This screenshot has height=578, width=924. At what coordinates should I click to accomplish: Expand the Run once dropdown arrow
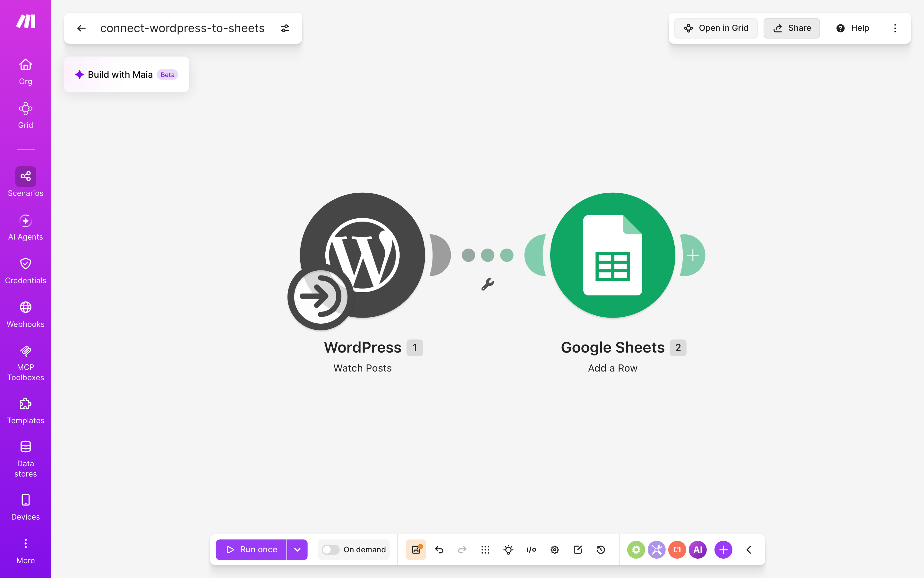click(297, 549)
